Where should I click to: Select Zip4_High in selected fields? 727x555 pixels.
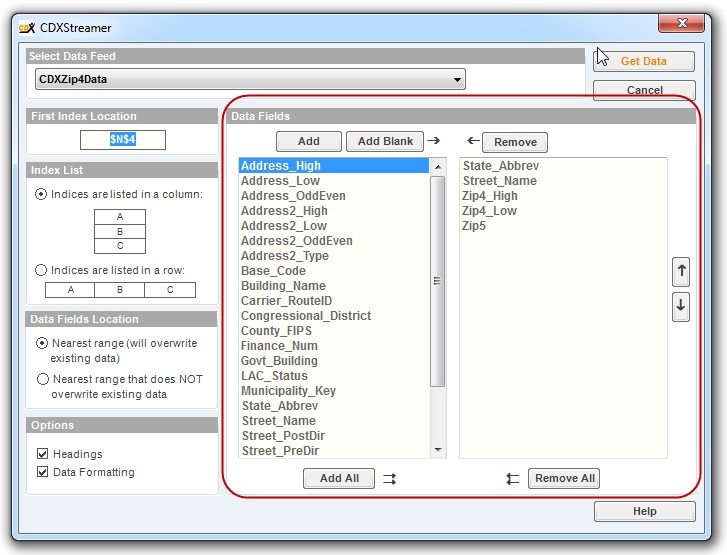click(563, 196)
